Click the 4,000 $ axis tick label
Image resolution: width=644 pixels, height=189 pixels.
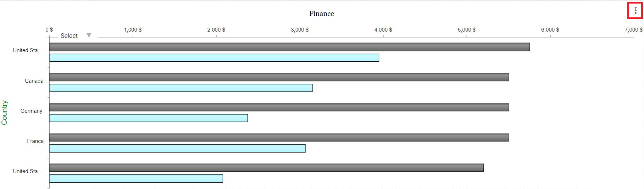tap(383, 30)
